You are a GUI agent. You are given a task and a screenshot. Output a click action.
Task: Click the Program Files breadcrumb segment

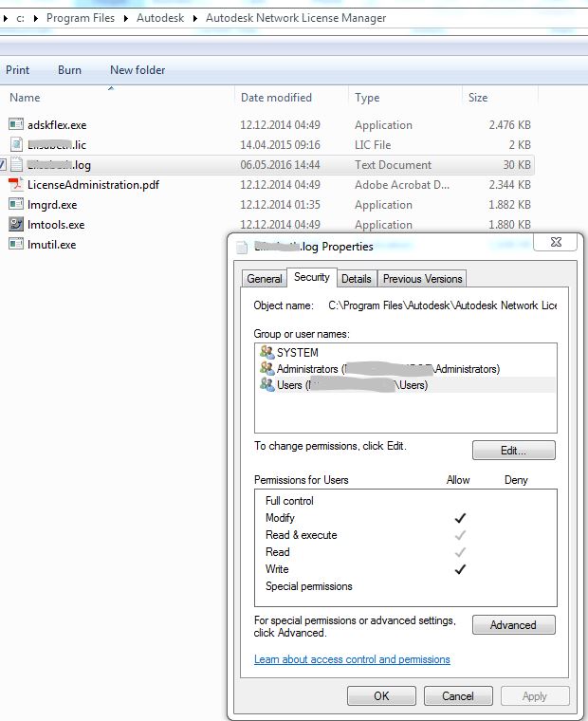pyautogui.click(x=81, y=18)
